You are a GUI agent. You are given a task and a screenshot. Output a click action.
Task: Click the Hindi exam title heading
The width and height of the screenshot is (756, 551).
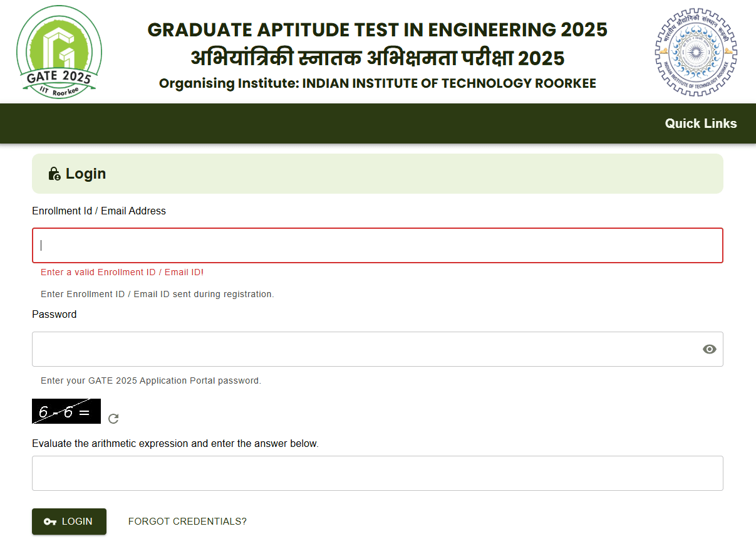[377, 58]
